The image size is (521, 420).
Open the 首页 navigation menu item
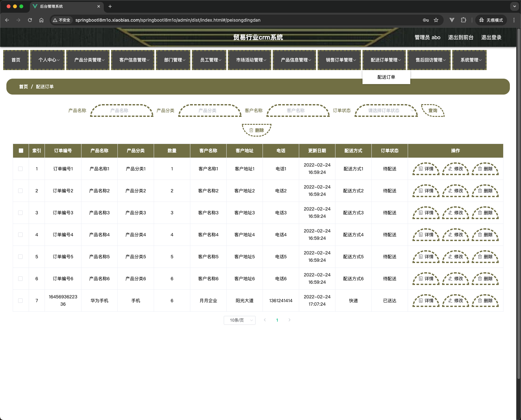tap(16, 60)
